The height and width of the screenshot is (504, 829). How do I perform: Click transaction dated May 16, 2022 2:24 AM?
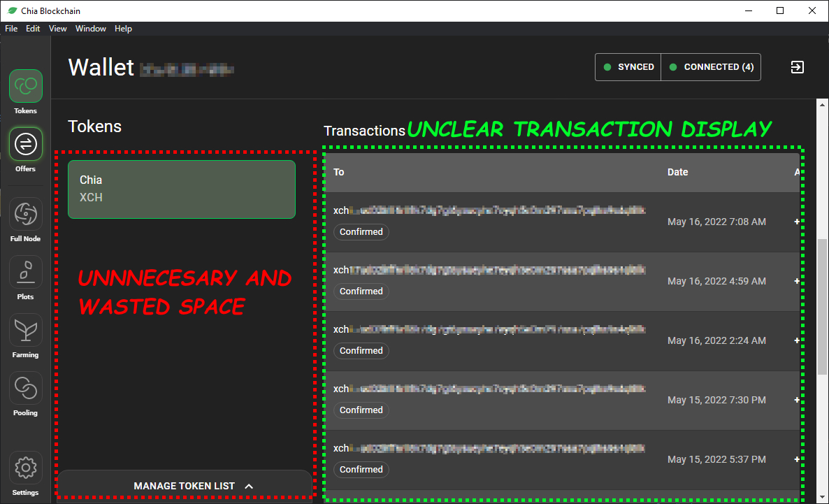tap(562, 341)
